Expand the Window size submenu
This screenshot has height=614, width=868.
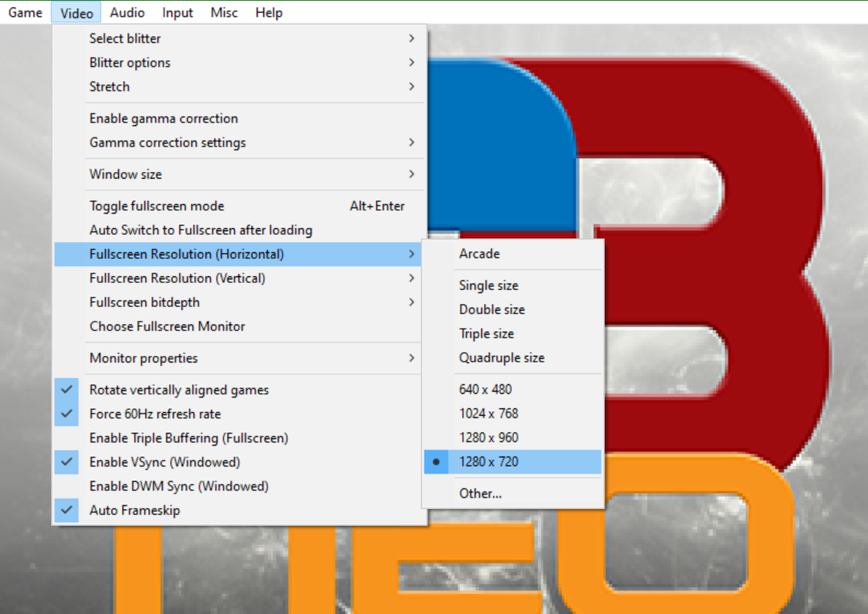coord(239,174)
